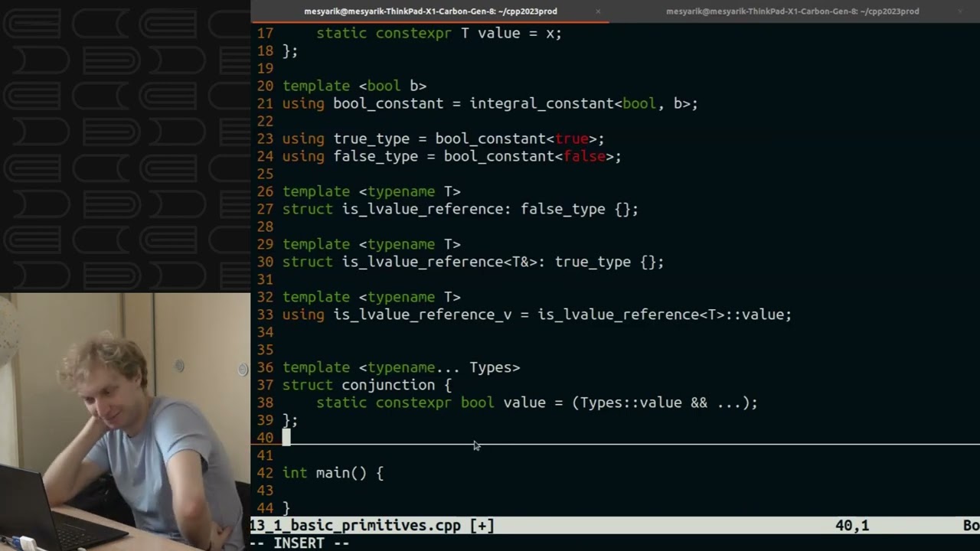Click the block cursor on line 40
This screenshot has height=551, width=980.
point(286,438)
